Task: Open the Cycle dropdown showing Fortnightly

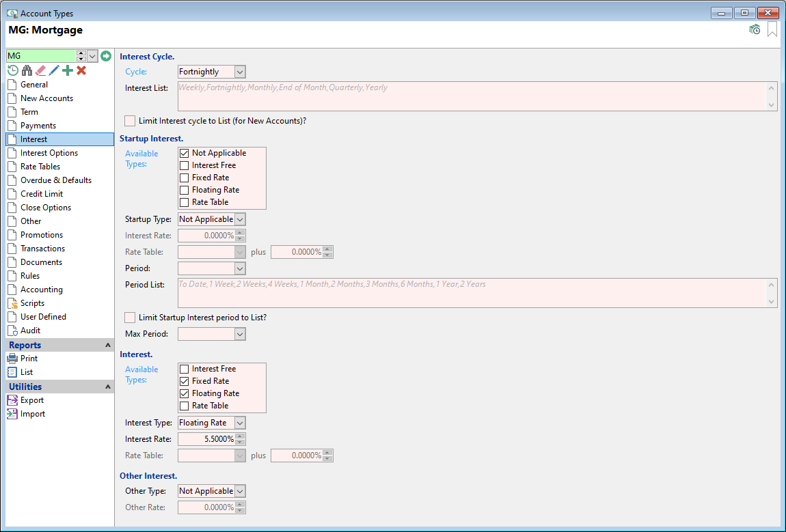Action: point(240,72)
